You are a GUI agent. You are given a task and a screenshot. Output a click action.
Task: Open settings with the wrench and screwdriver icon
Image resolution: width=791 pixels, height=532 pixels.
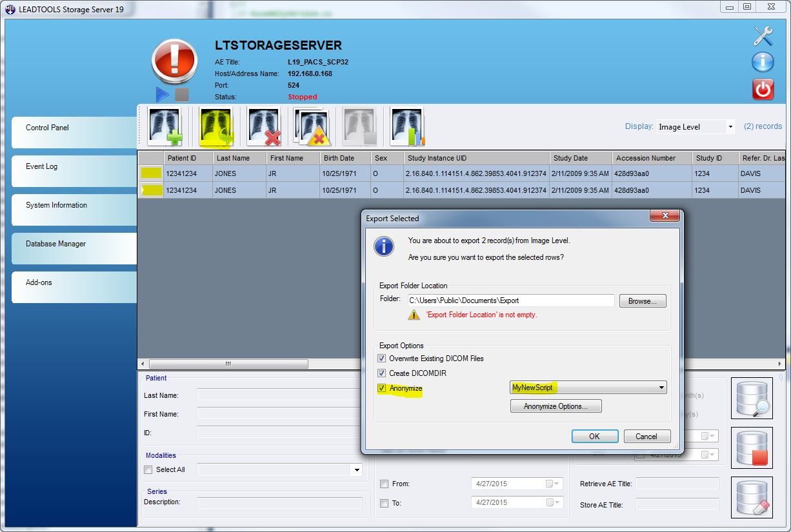(763, 36)
